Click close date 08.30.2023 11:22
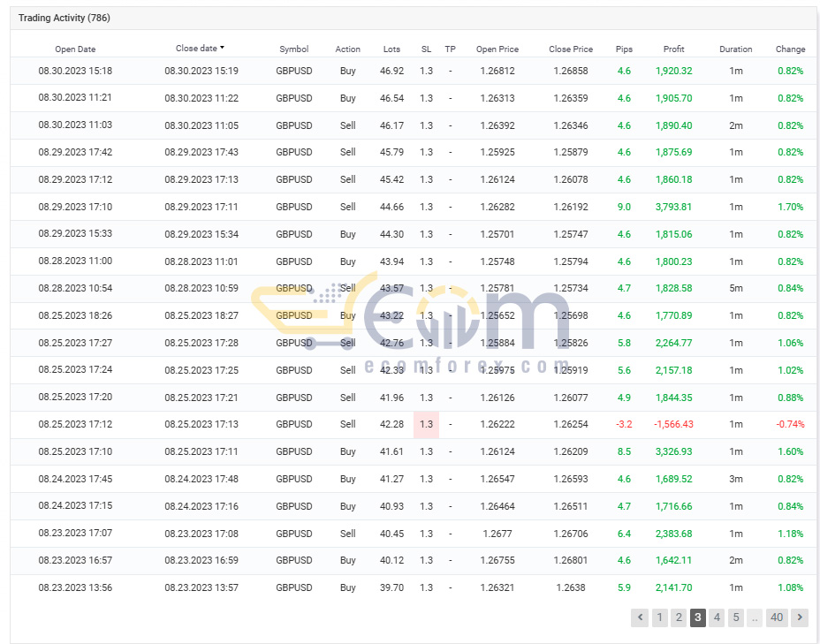Viewport: 820px width, 644px height. (x=201, y=98)
